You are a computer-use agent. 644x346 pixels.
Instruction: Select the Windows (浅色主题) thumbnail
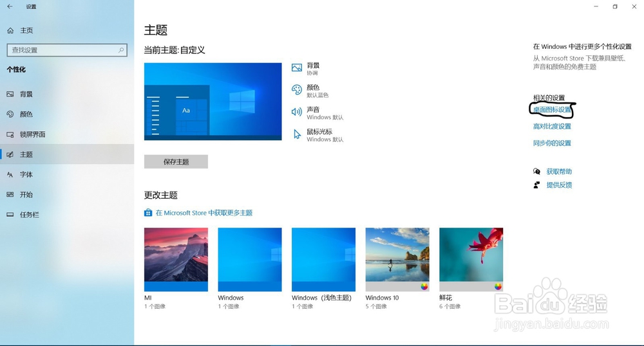(x=324, y=260)
